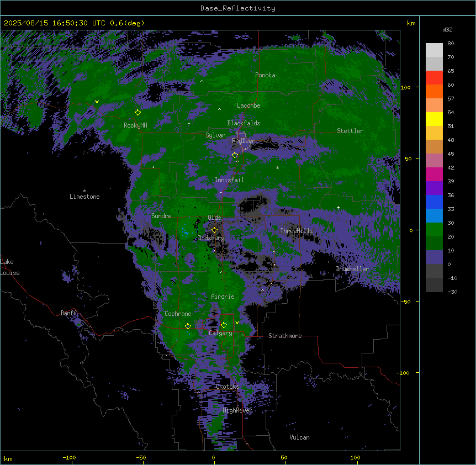Click the Strathmore label
This screenshot has width=476, height=465.
(x=285, y=336)
